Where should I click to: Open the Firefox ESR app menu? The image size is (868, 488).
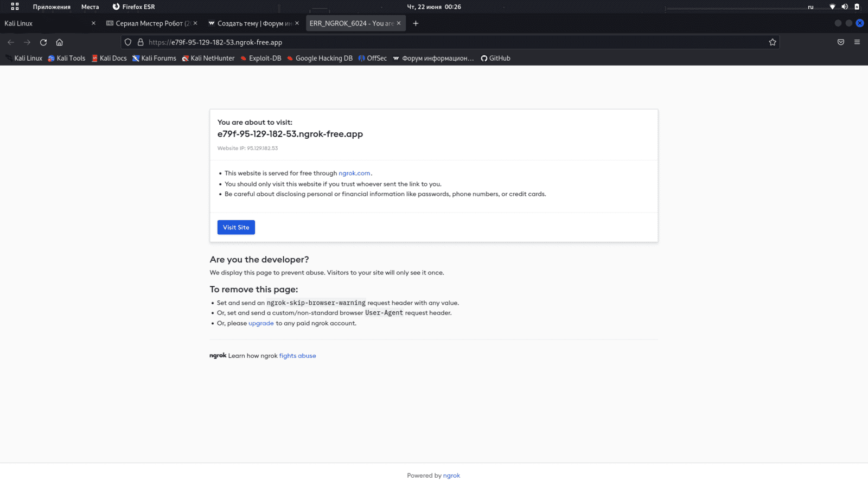[133, 7]
